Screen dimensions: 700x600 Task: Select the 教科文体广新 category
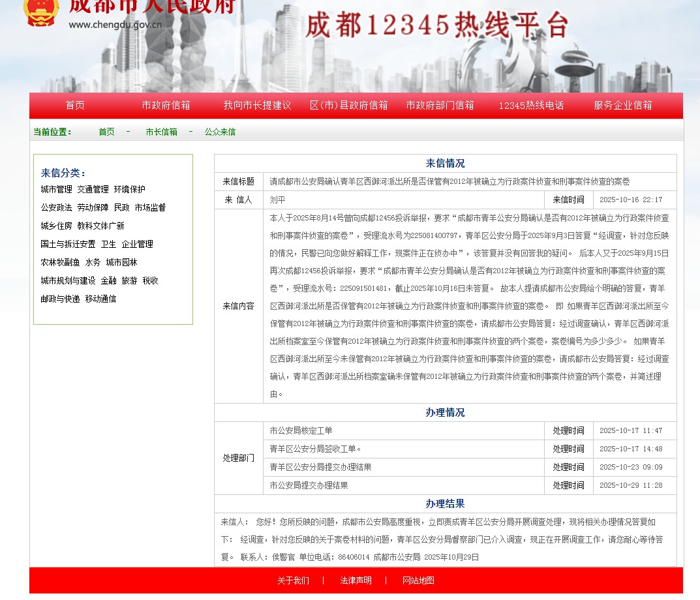coord(101,226)
